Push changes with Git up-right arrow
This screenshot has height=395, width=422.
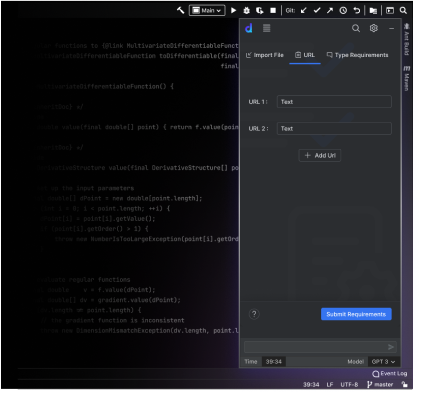(x=330, y=10)
